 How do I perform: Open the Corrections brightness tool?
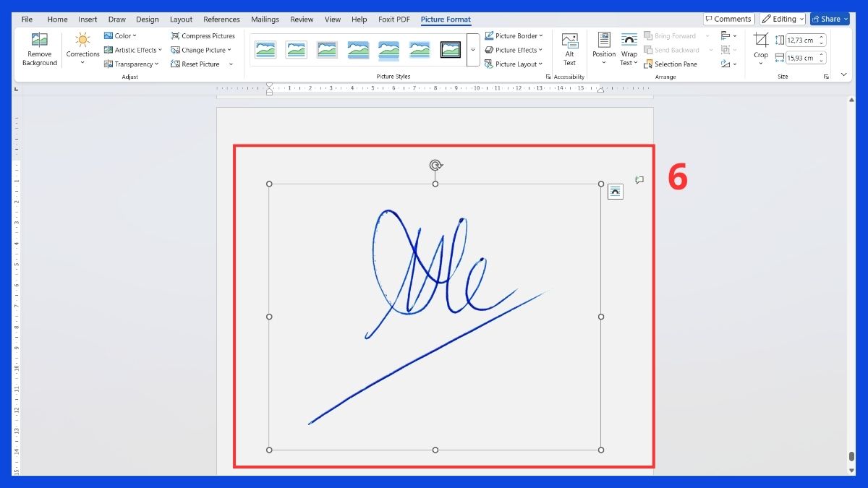tap(82, 42)
